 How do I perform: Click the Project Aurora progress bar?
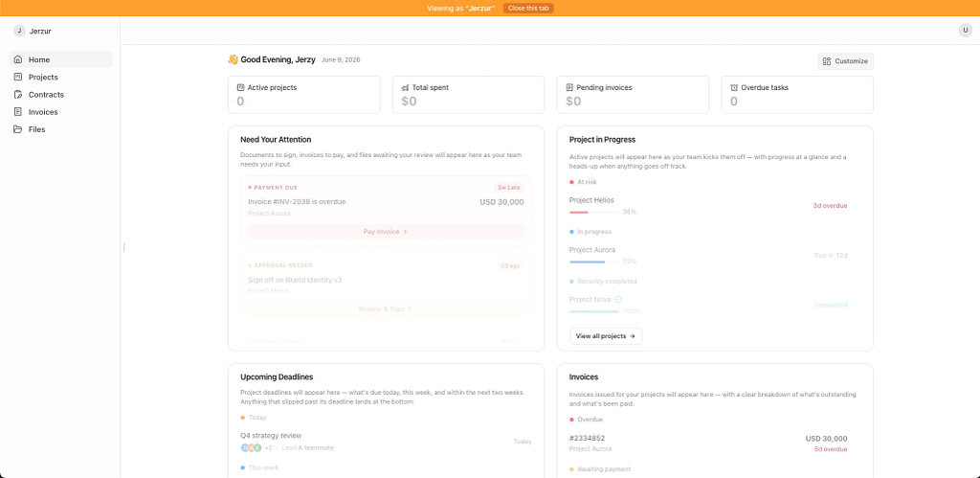pos(593,262)
